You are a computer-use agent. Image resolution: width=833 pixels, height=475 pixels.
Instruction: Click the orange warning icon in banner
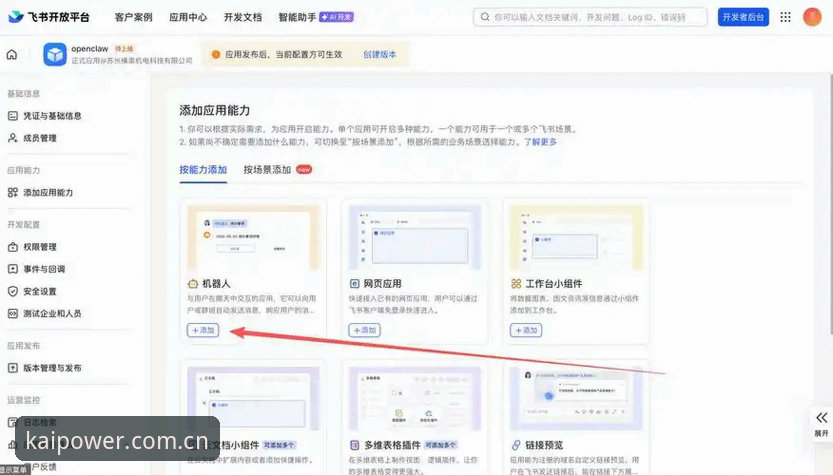coord(216,54)
